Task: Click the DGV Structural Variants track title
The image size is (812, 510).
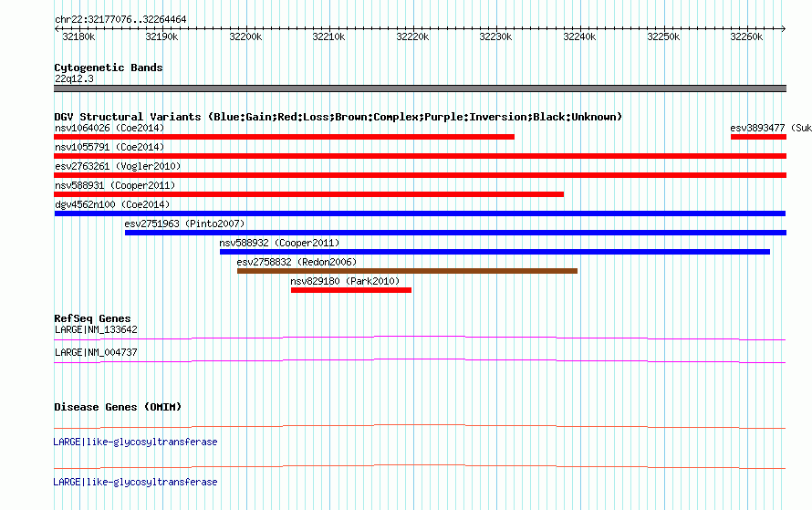Action: click(x=338, y=117)
